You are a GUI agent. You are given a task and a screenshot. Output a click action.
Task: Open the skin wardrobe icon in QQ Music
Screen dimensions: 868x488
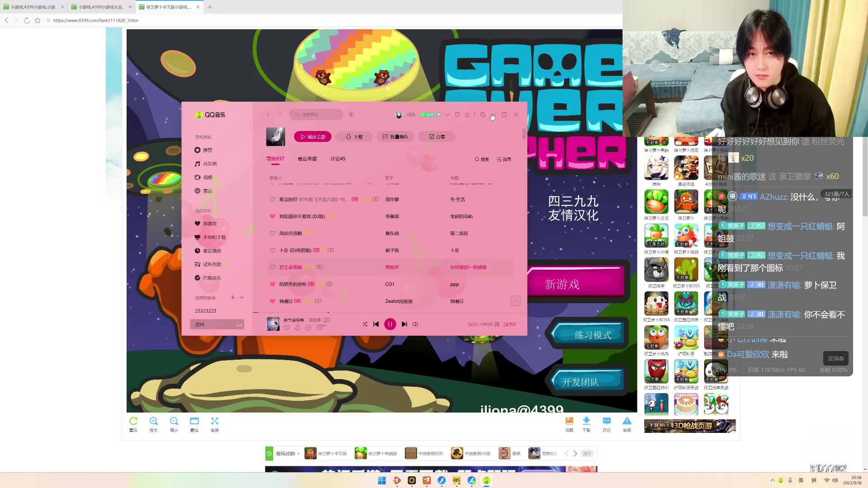457,115
